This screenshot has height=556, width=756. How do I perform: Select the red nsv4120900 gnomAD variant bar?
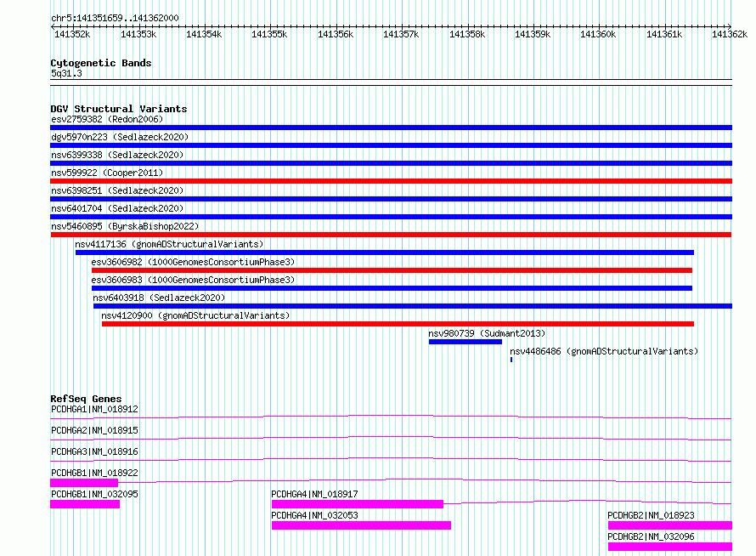(398, 324)
